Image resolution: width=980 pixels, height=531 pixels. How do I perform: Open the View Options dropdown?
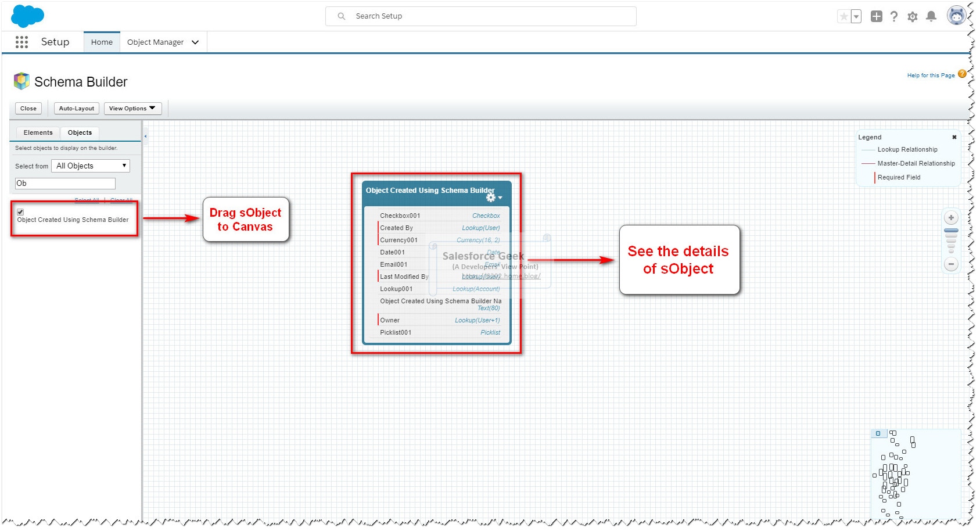click(132, 108)
